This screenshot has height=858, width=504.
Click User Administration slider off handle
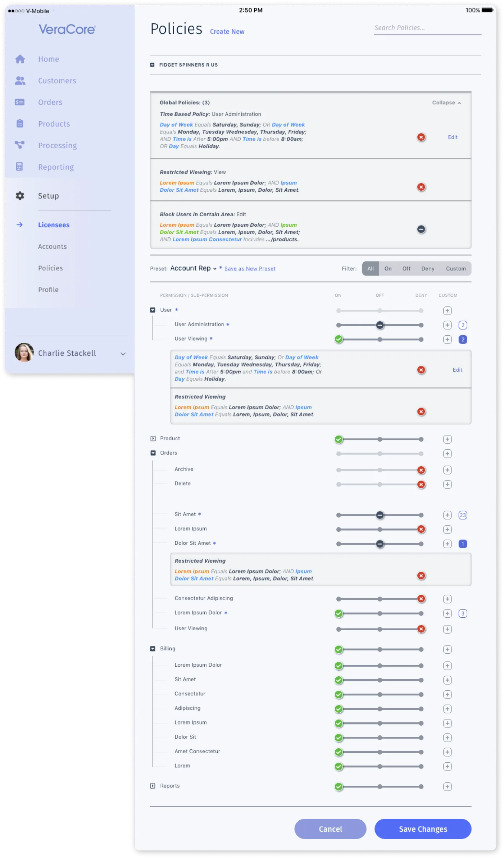(380, 325)
